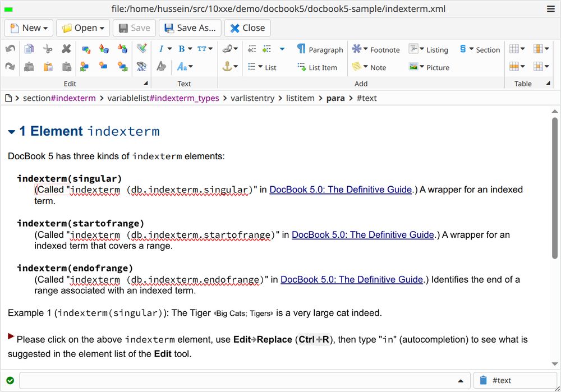Click the Big Cats; Tigers indexterm element
The image size is (561, 392).
(243, 313)
